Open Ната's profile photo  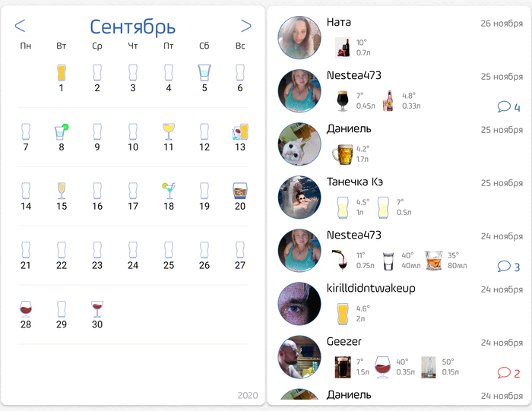[x=299, y=38]
